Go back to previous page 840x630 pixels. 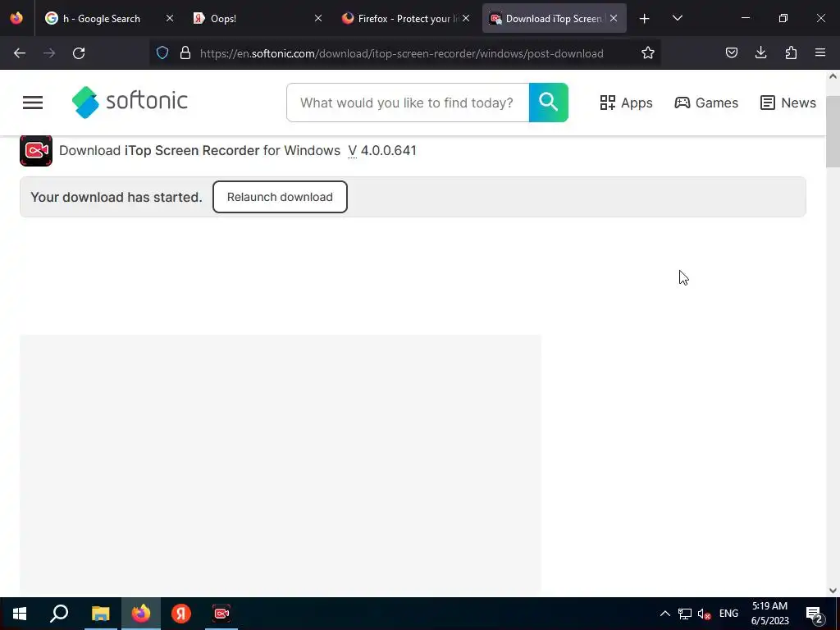tap(20, 53)
